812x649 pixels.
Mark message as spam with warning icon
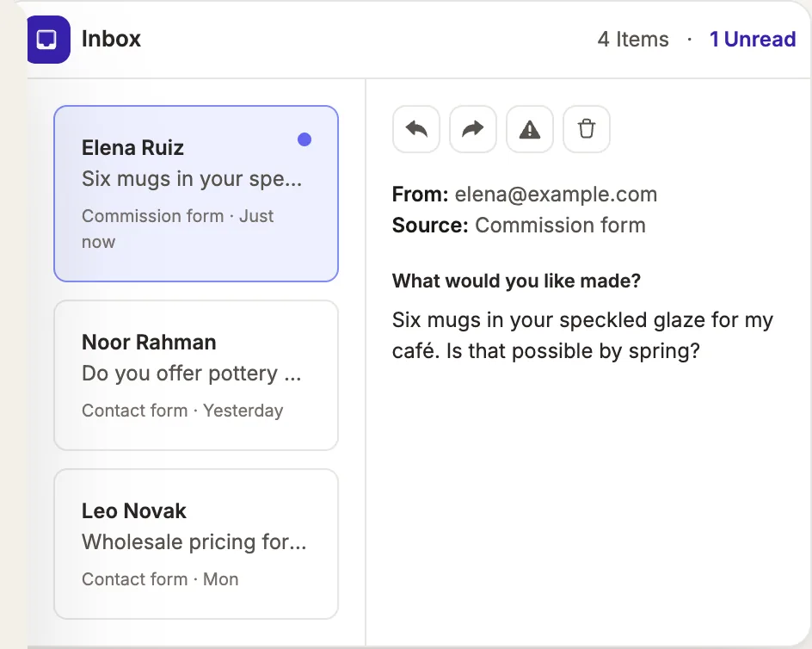[530, 129]
